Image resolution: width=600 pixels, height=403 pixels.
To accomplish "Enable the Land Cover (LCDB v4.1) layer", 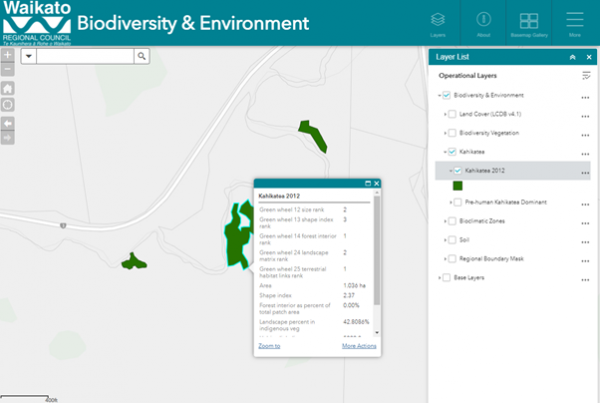I will pyautogui.click(x=453, y=115).
